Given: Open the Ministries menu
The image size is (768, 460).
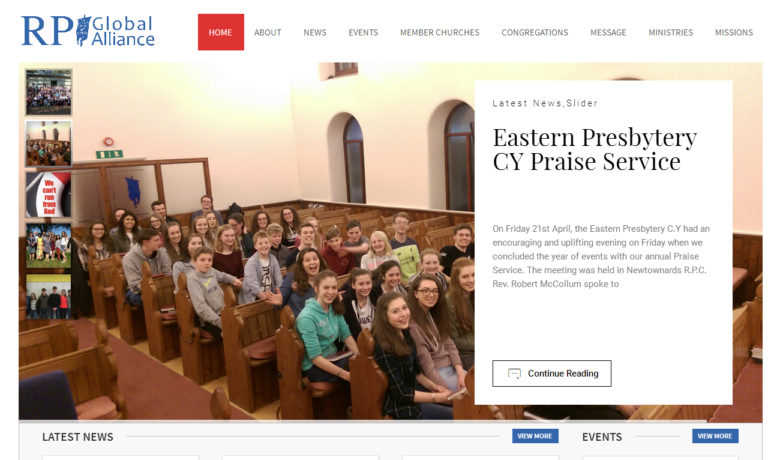Looking at the screenshot, I should click(x=671, y=32).
